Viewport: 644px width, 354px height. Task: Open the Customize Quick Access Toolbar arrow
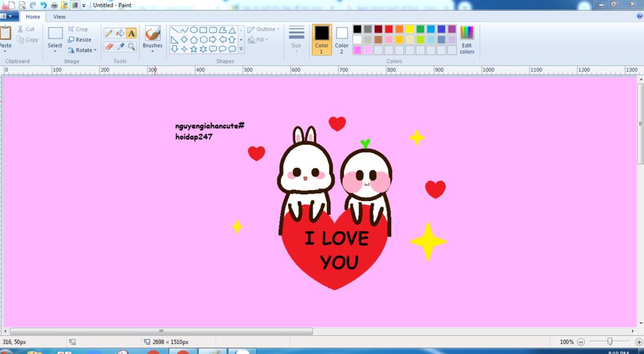tap(84, 5)
